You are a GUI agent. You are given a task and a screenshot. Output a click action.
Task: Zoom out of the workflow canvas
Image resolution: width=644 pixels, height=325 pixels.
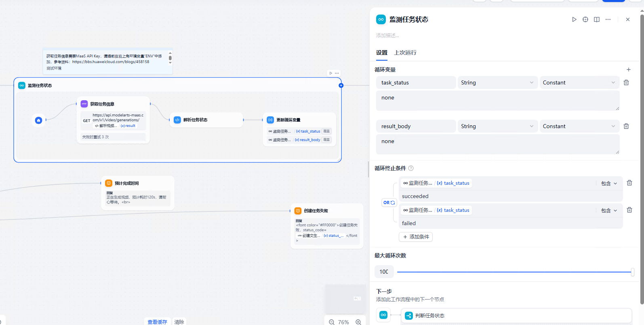click(x=332, y=322)
